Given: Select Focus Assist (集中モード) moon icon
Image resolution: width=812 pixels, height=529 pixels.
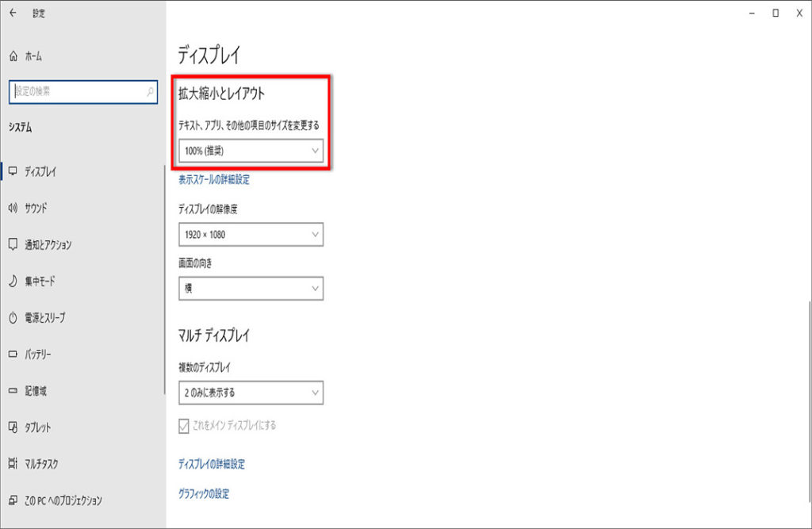Looking at the screenshot, I should pyautogui.click(x=13, y=281).
